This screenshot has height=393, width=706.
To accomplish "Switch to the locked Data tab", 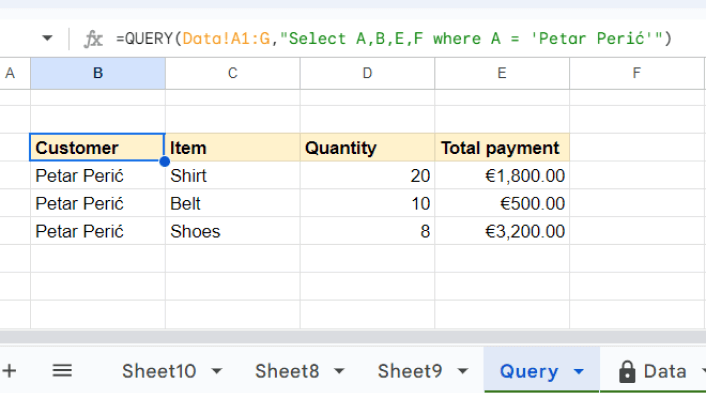I will click(x=665, y=371).
